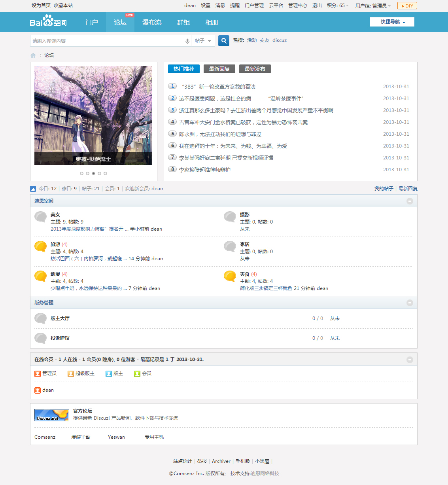This screenshot has height=485, width=448.
Task: Click the cherry blossom slideshow image
Action: [x=93, y=116]
